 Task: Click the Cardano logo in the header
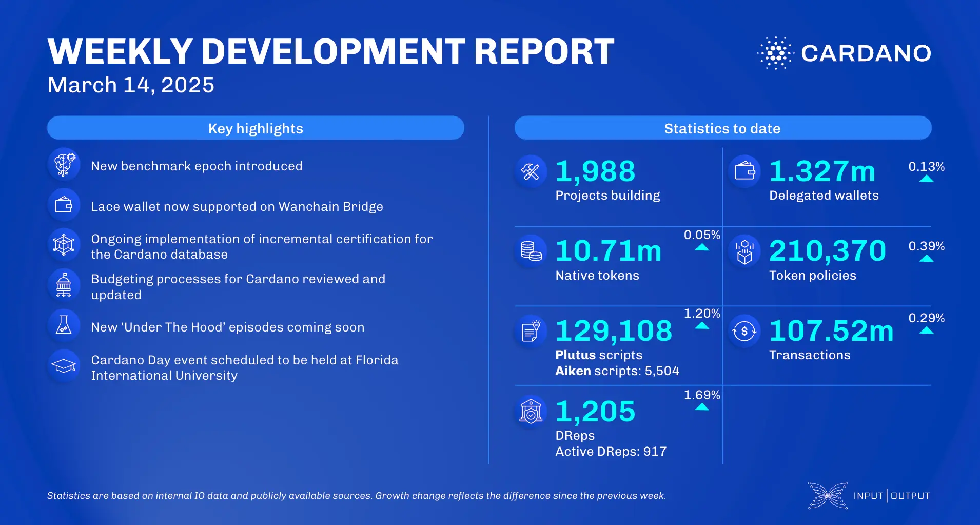click(844, 52)
